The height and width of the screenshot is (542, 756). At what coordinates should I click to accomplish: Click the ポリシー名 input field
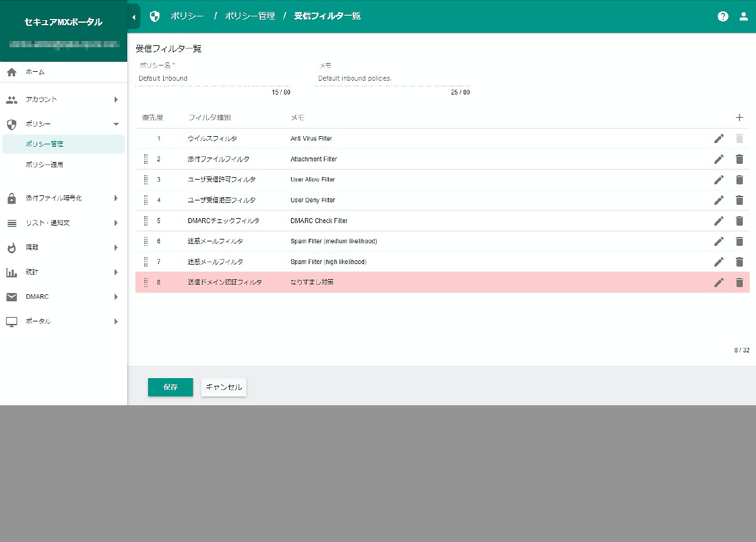(x=213, y=79)
